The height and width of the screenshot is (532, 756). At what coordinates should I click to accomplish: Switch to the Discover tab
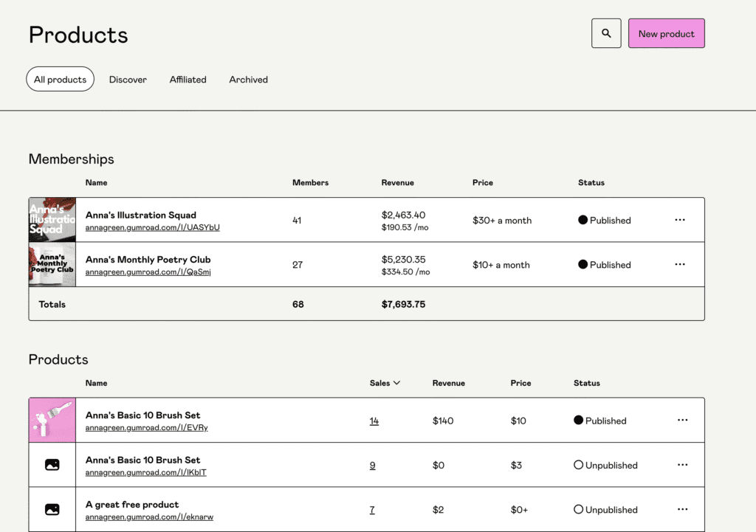pyautogui.click(x=128, y=79)
